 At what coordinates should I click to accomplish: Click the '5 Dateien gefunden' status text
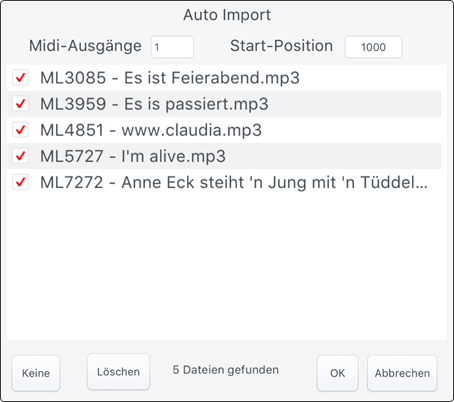[x=225, y=370]
